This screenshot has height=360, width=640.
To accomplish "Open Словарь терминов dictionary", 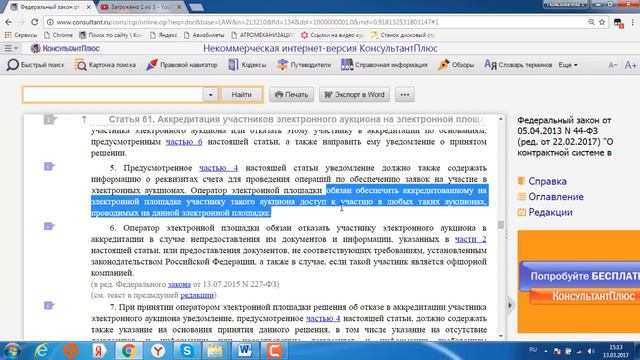I will click(x=518, y=65).
